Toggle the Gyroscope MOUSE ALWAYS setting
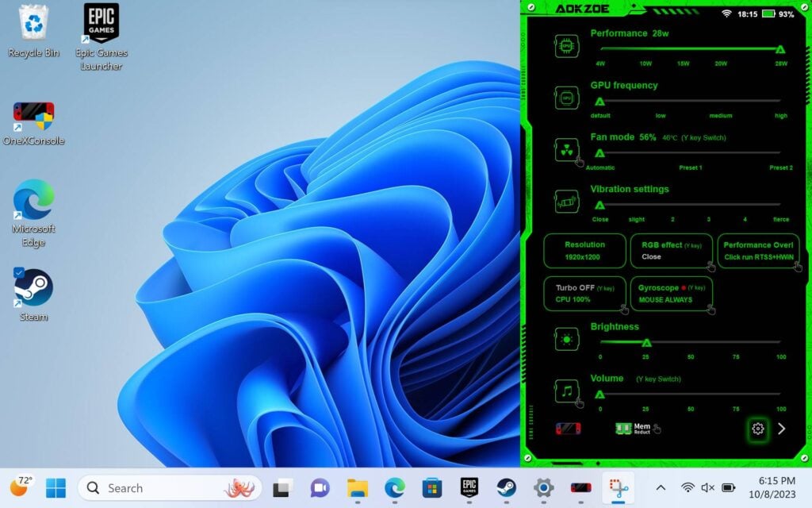 671,293
